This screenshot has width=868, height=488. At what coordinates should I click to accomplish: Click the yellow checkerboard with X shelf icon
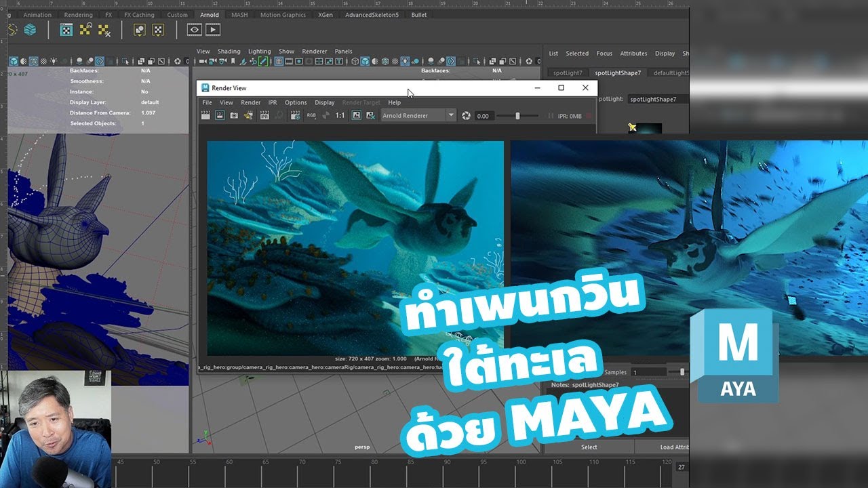[104, 30]
